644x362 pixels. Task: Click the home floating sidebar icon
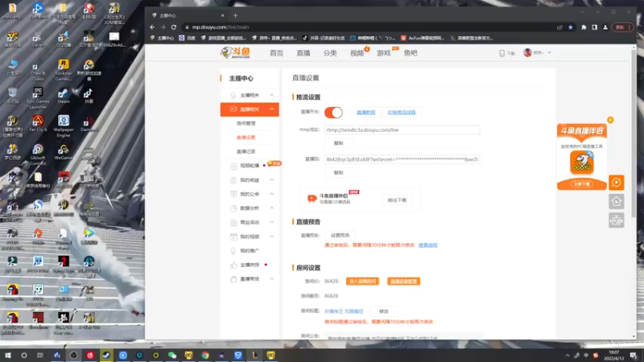pyautogui.click(x=616, y=201)
